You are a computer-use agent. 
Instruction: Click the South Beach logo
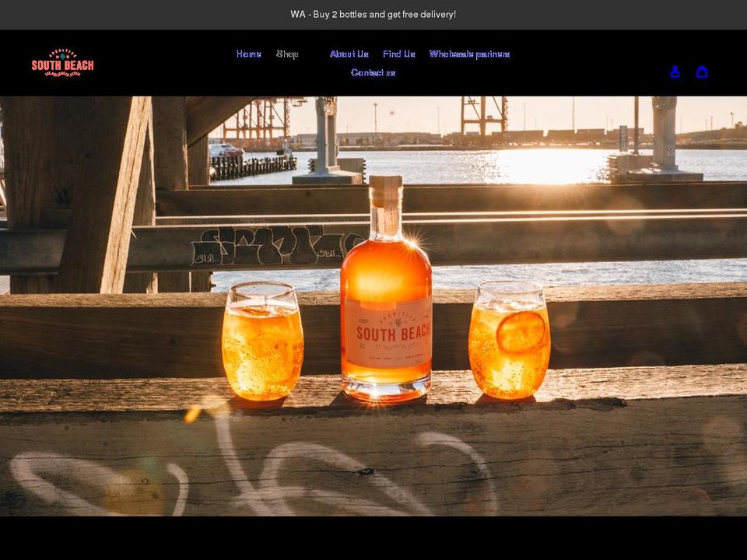point(62,63)
